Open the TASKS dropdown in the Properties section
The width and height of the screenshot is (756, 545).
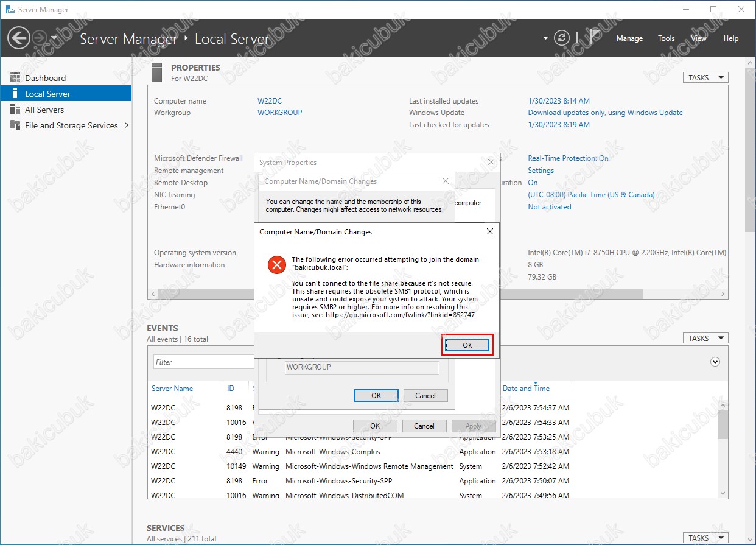[x=705, y=77]
